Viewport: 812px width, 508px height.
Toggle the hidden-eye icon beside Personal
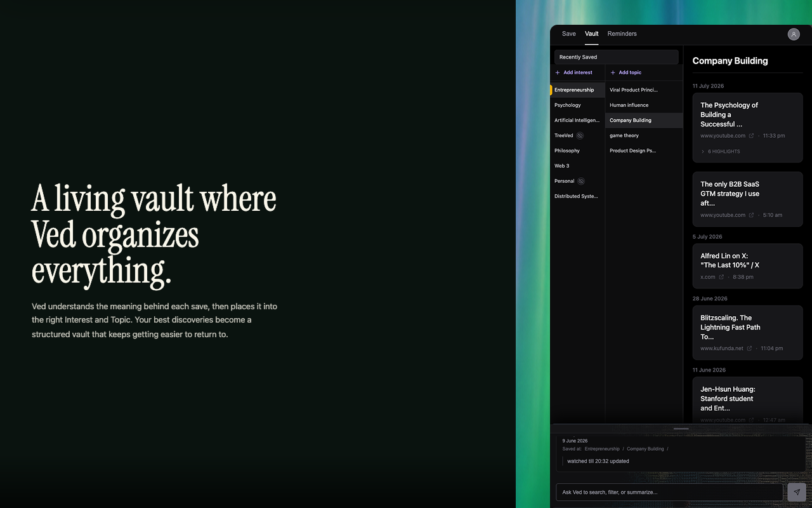tap(581, 181)
